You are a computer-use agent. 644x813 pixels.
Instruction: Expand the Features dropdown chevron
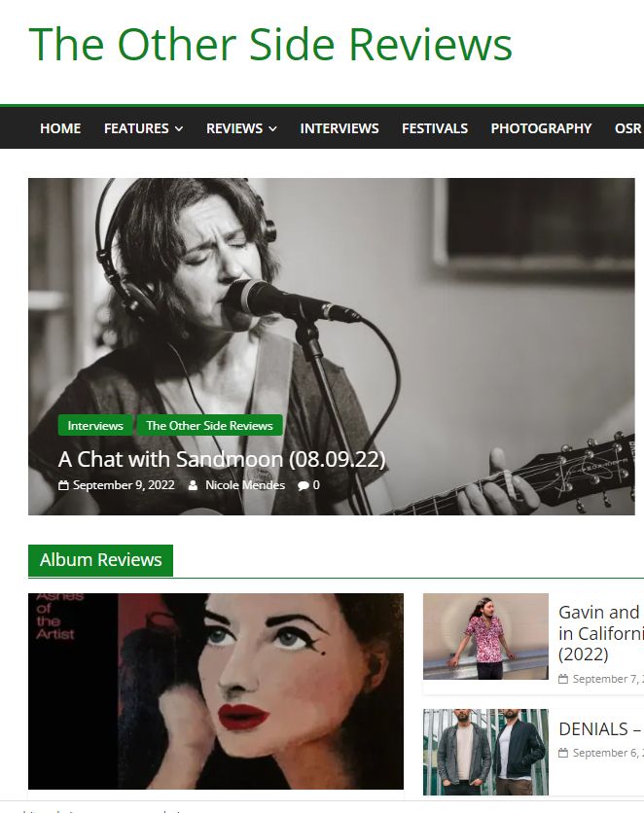pos(179,128)
